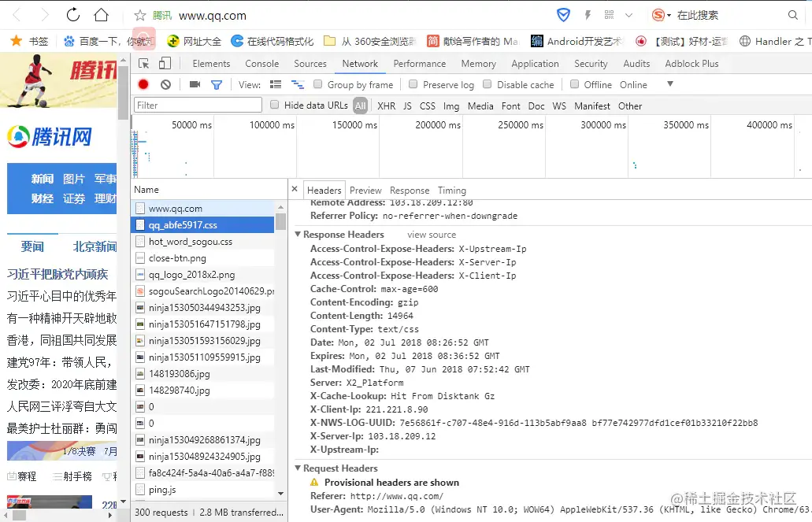
Task: Open the address bar dropdown chevron
Action: click(x=628, y=16)
